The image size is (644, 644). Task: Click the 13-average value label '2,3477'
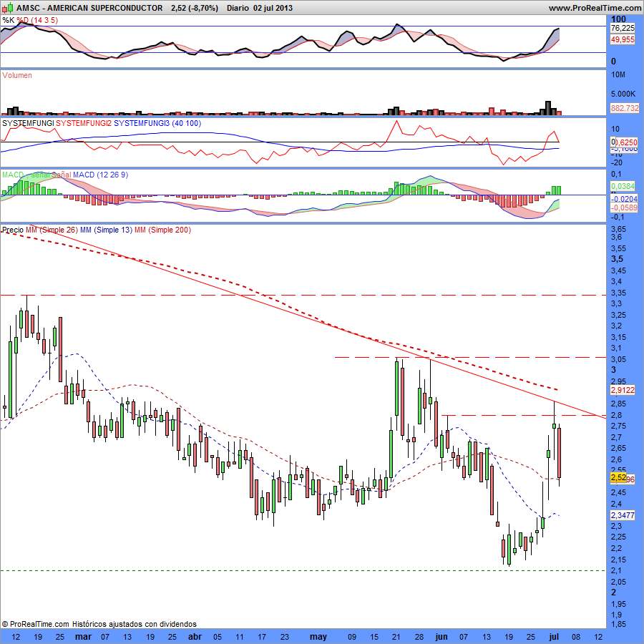click(623, 515)
